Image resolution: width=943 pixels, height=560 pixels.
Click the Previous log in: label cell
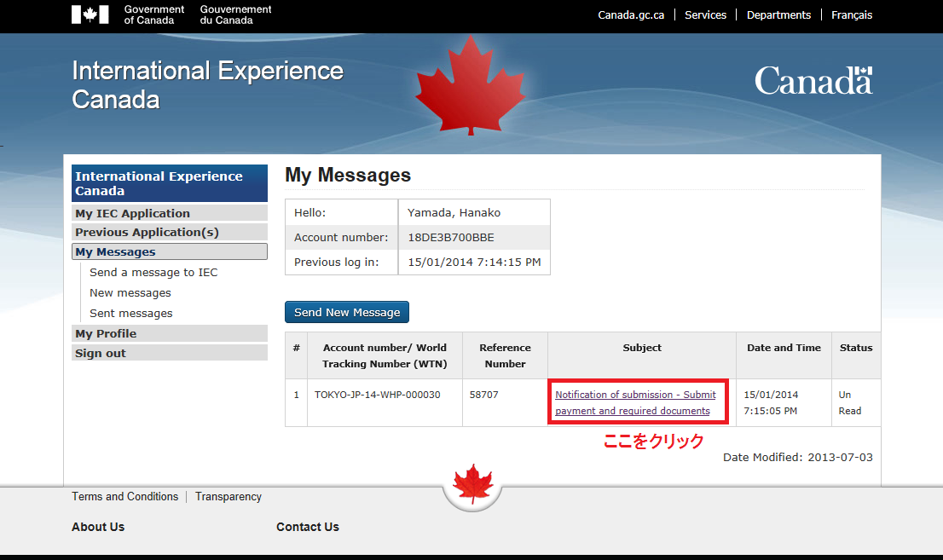click(342, 263)
